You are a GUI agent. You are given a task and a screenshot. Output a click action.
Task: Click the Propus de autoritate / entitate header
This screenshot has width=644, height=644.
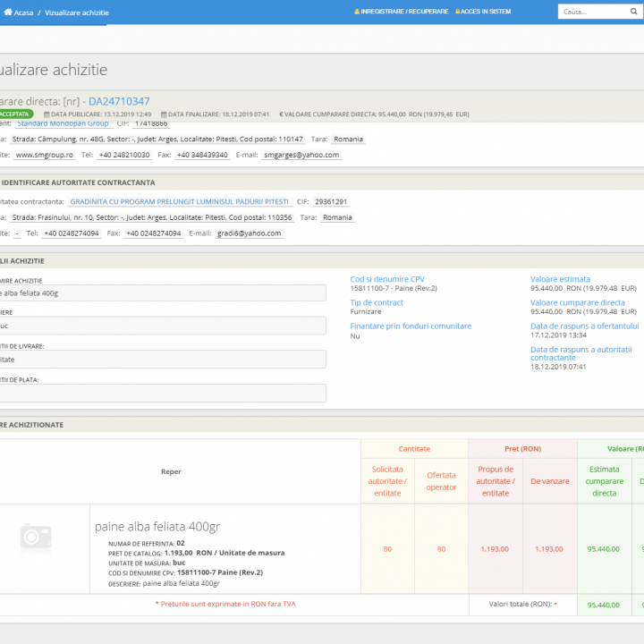click(496, 481)
